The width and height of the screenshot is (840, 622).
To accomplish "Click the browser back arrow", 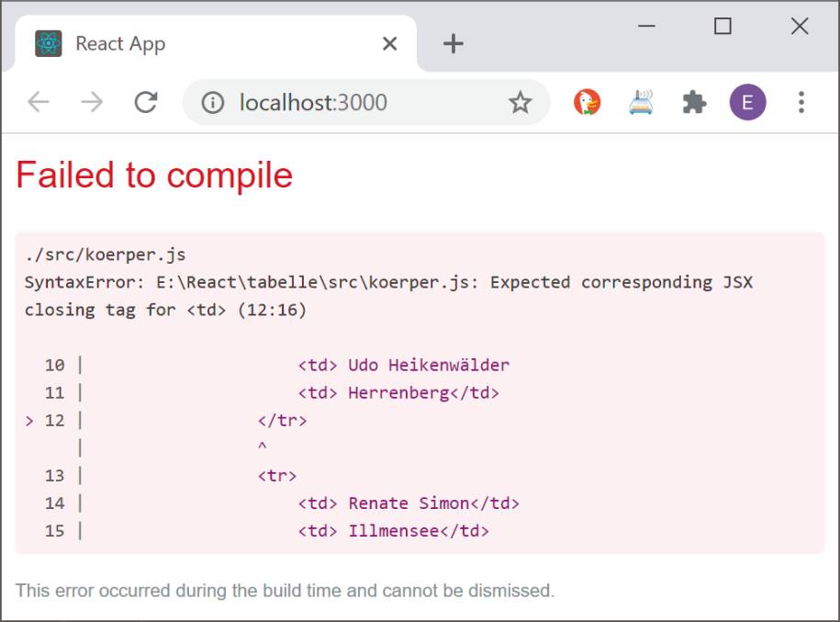I will pos(39,102).
